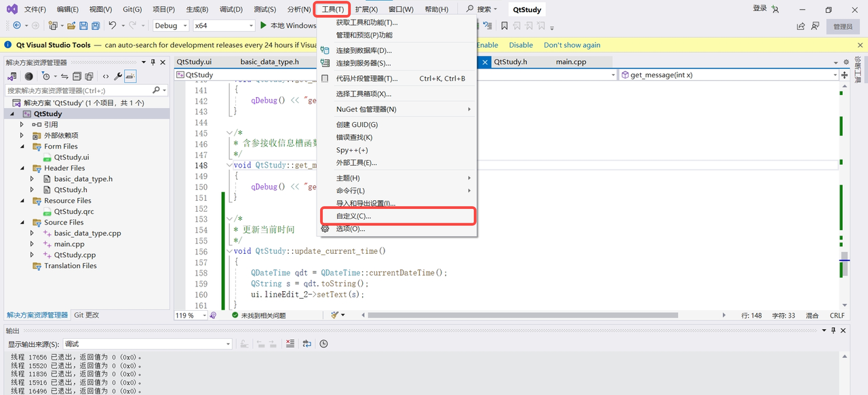868x395 pixels.
Task: Expand the Header Files folder node
Action: [22, 168]
